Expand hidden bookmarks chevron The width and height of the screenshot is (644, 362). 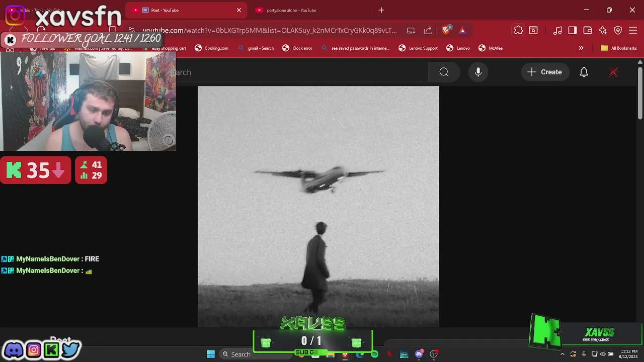click(x=581, y=48)
